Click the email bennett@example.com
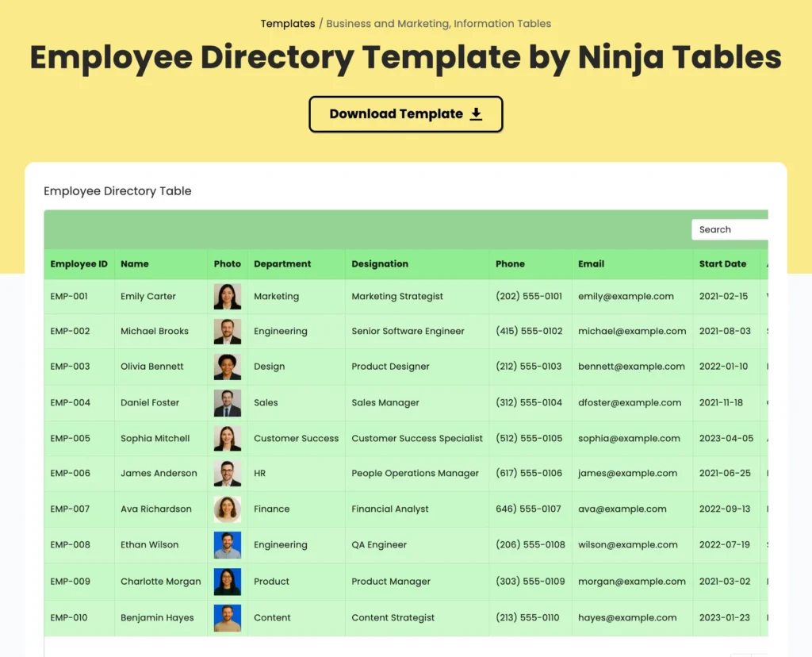 coord(631,367)
